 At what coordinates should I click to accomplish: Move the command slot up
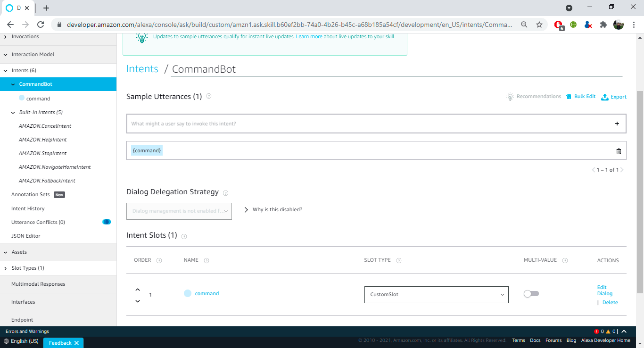tap(138, 290)
